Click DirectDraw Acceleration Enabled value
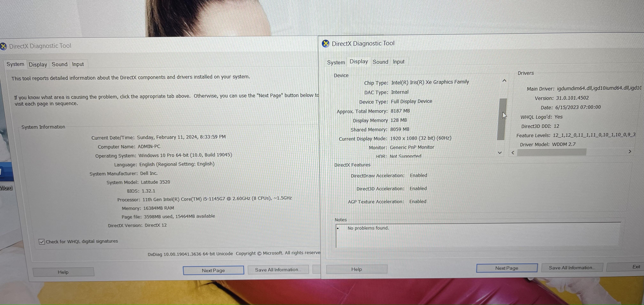Viewport: 644px width, 305px height. click(x=418, y=175)
